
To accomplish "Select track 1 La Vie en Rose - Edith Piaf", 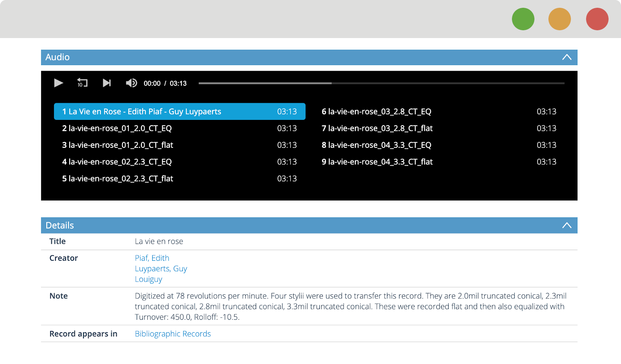I will (180, 111).
